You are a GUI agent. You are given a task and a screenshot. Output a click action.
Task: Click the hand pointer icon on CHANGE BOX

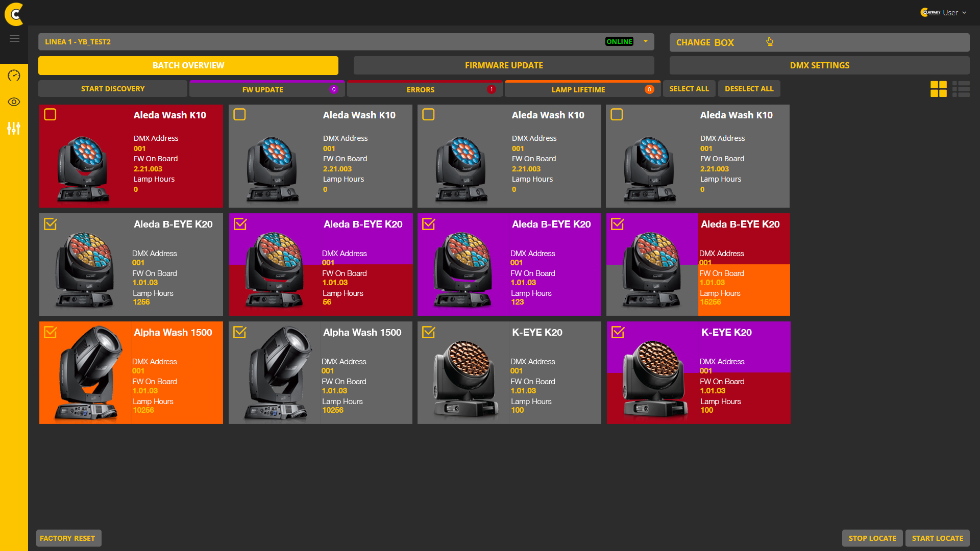770,41
